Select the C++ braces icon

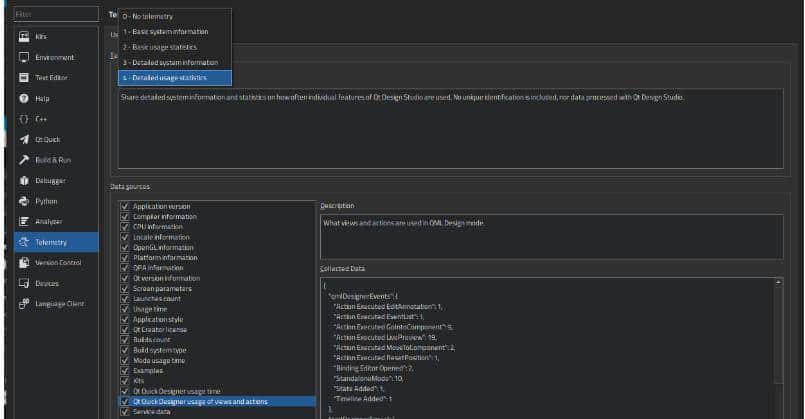tap(24, 119)
